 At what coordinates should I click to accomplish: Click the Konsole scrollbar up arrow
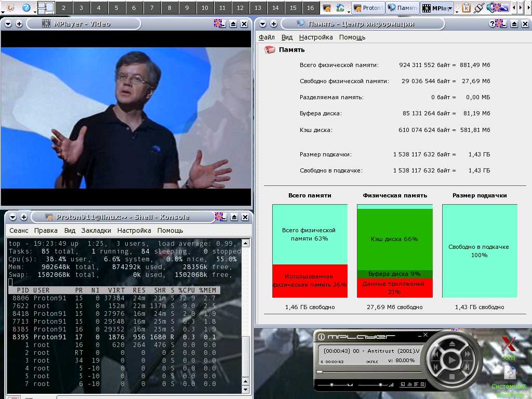tap(246, 243)
